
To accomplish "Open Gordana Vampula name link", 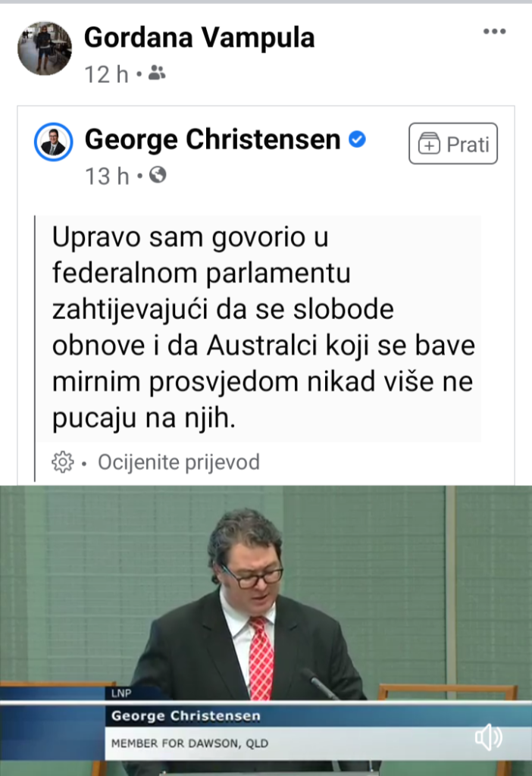I will click(x=199, y=38).
